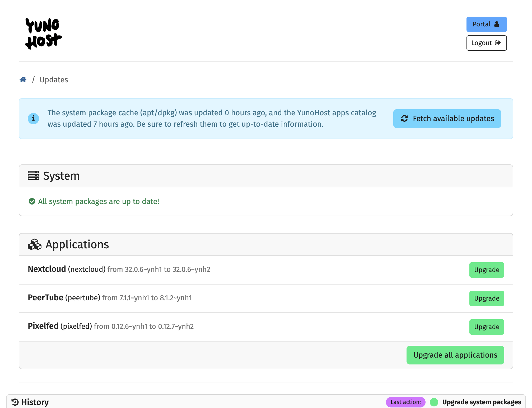Click Upgrade all applications
The image size is (532, 408).
455,355
